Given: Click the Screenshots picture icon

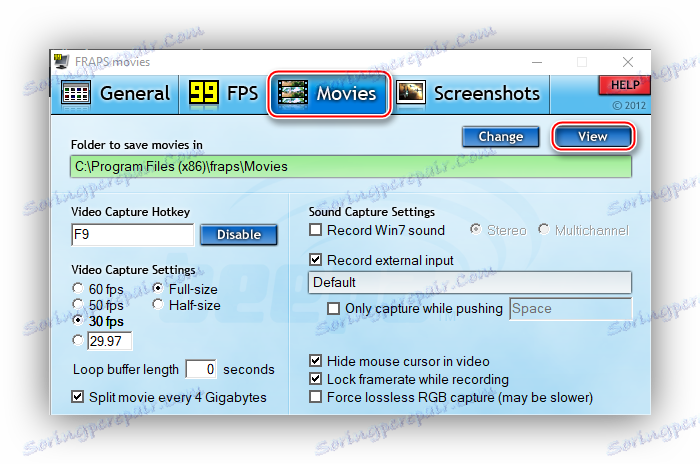Looking at the screenshot, I should pyautogui.click(x=411, y=92).
